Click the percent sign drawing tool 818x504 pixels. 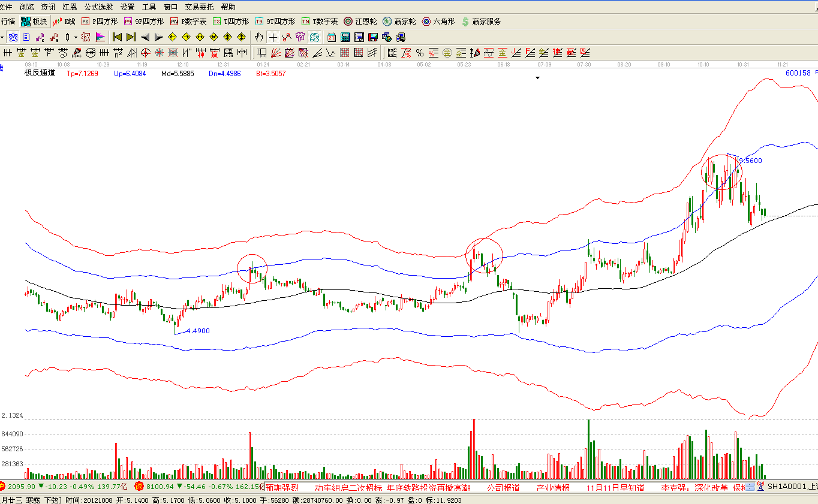pos(420,53)
